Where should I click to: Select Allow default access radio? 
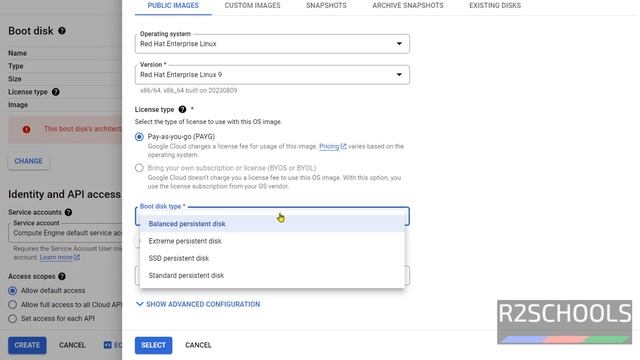13,291
